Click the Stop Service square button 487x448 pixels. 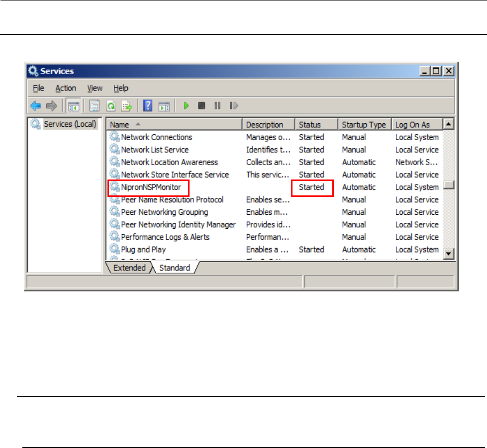coord(201,106)
